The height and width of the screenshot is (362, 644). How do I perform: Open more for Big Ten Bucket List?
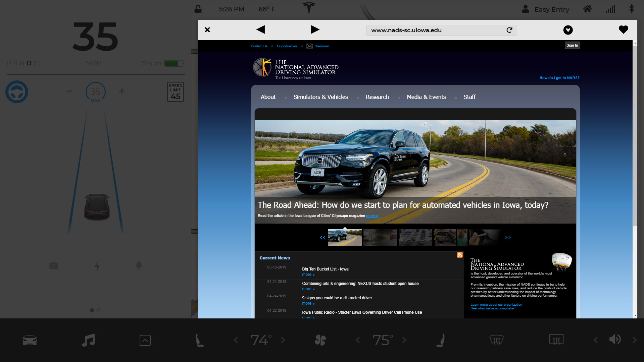(x=308, y=275)
